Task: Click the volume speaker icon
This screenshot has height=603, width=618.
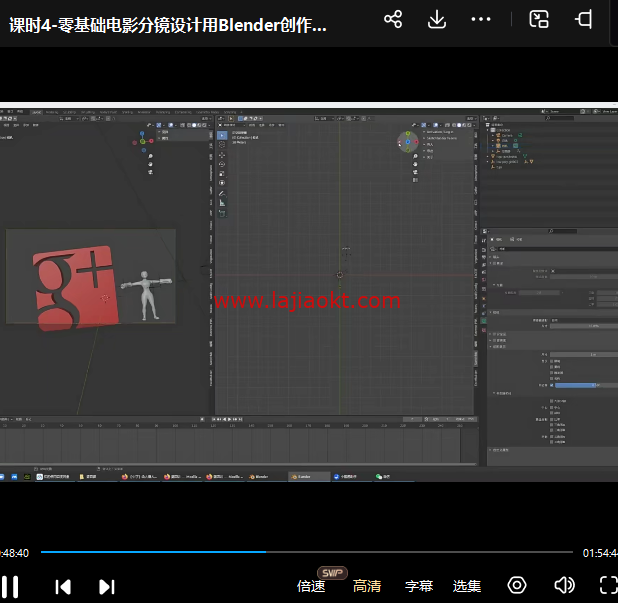Action: coord(564,585)
